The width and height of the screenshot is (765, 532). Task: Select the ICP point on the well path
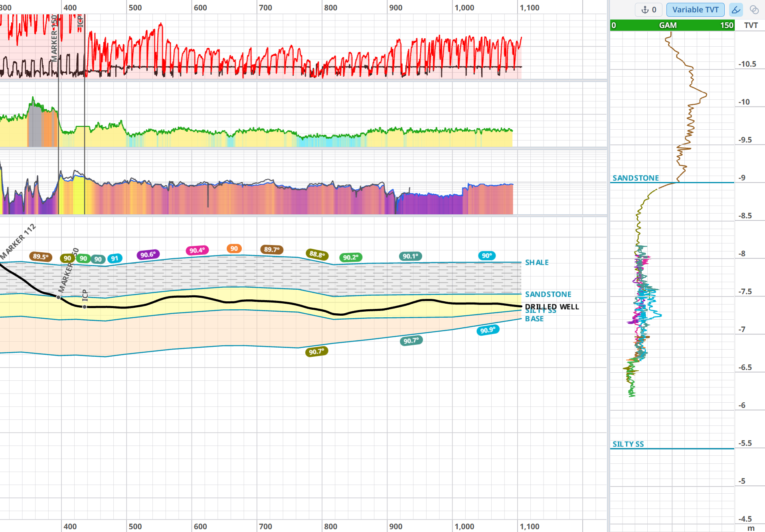click(85, 307)
